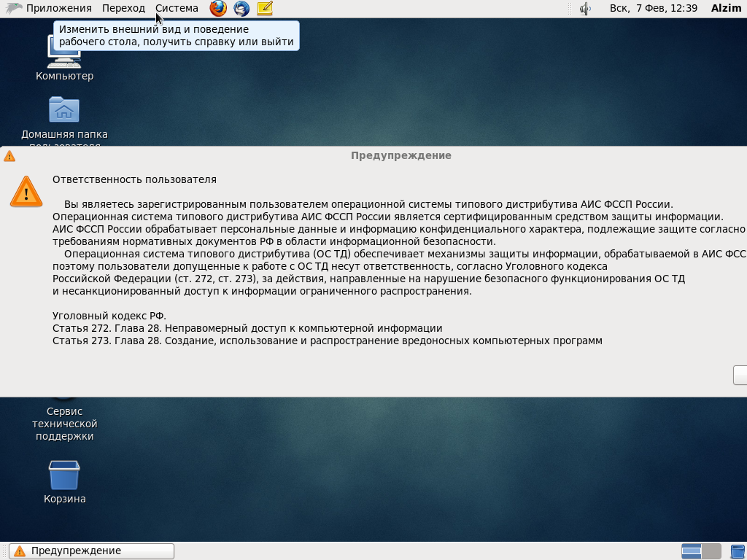747x560 pixels.
Task: Open the Приложения menu
Action: point(58,8)
